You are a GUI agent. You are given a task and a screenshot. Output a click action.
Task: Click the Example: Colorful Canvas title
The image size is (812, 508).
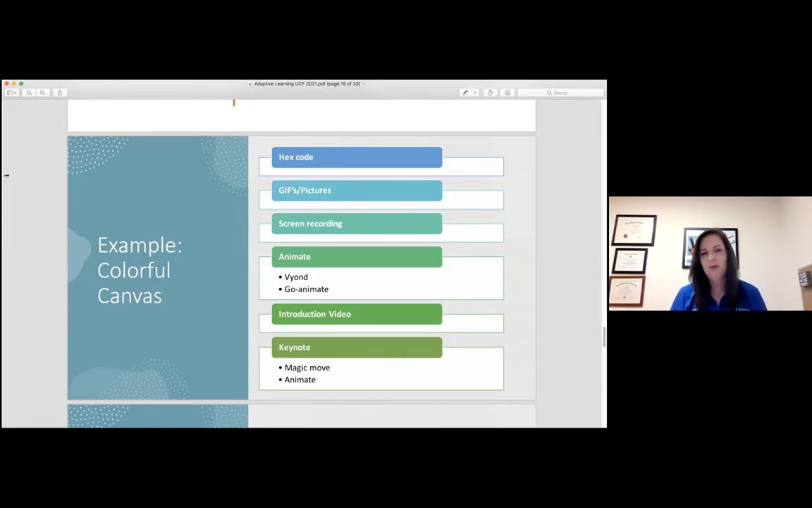coord(140,270)
